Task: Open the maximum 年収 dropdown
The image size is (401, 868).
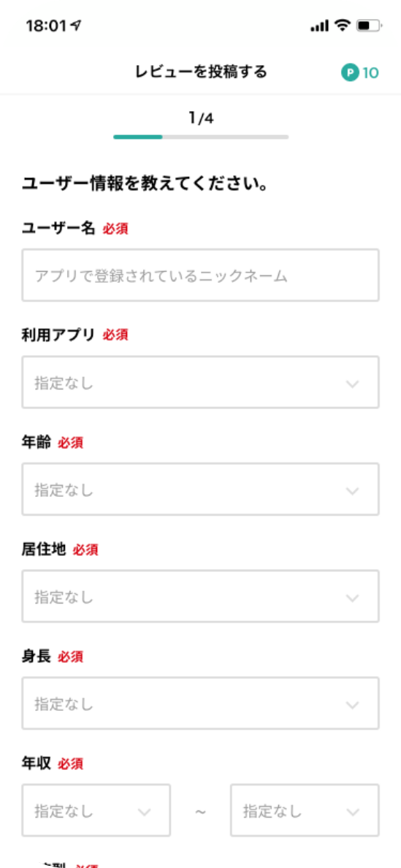Action: coord(305,810)
